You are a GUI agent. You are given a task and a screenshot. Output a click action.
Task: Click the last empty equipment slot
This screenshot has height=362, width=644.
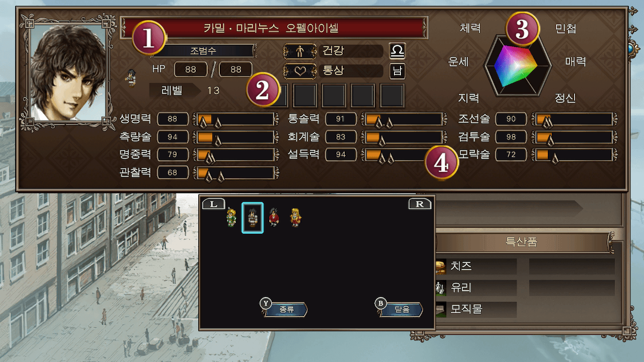[x=392, y=96]
